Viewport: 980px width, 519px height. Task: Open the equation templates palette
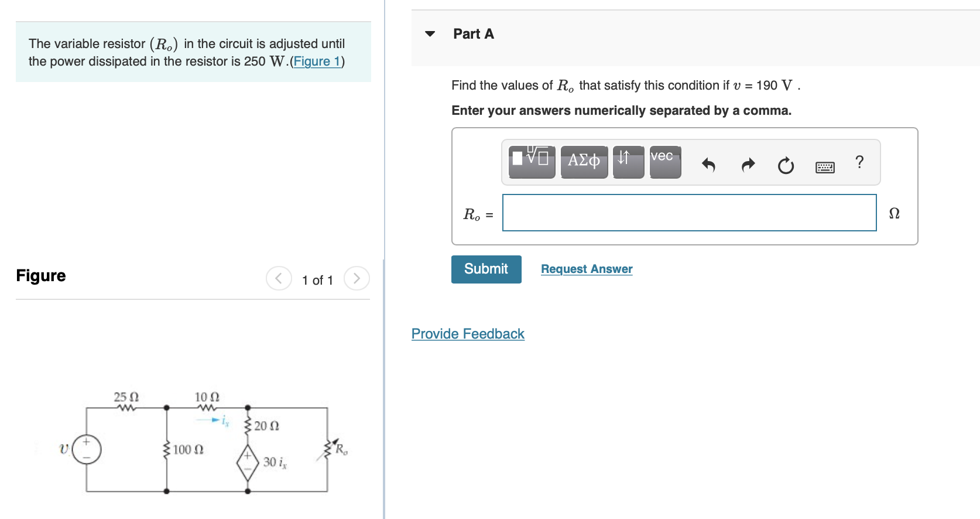(x=531, y=162)
